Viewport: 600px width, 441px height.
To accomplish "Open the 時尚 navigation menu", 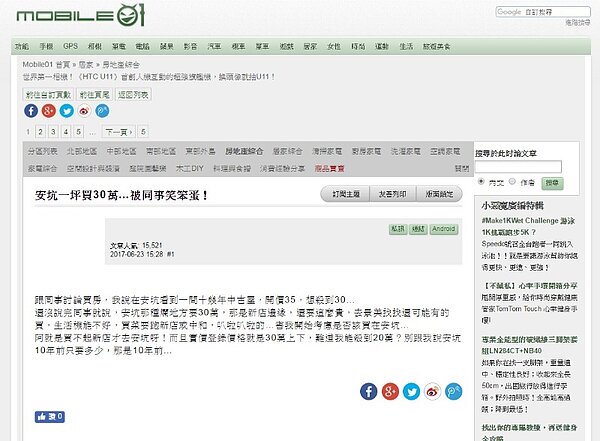I will [x=358, y=46].
